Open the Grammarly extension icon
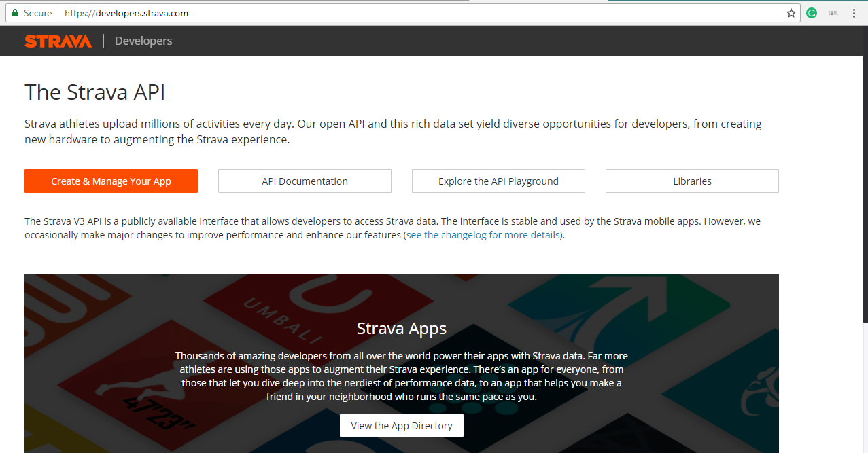The image size is (868, 453). pos(812,13)
